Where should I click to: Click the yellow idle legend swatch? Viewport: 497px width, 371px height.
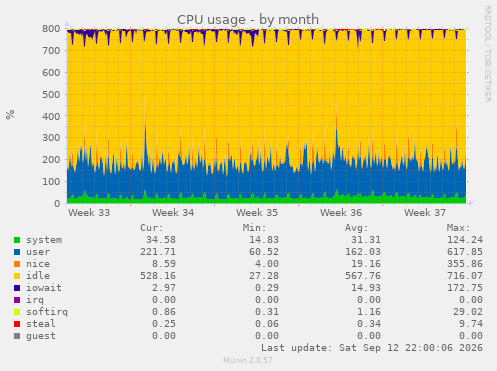pos(17,276)
